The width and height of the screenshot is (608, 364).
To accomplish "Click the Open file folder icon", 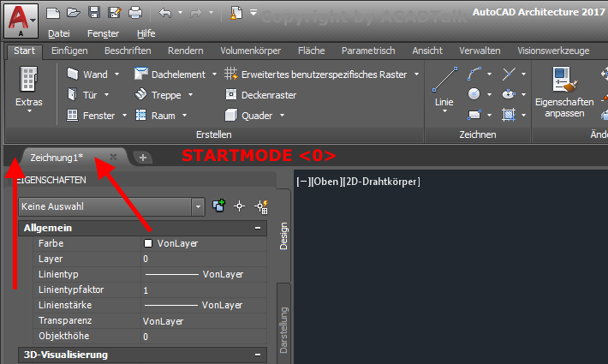I will coord(74,13).
